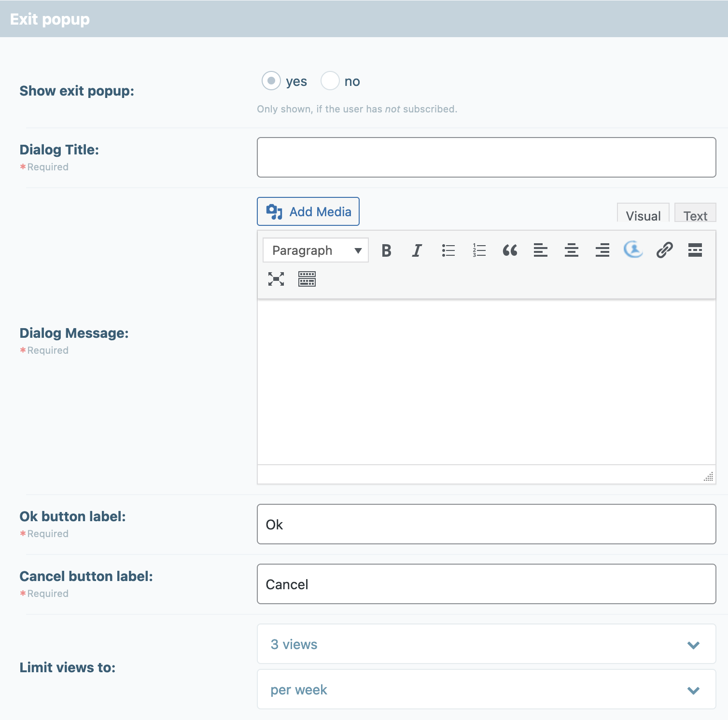
Task: Enter distraction-free fullscreen mode
Action: click(x=276, y=279)
